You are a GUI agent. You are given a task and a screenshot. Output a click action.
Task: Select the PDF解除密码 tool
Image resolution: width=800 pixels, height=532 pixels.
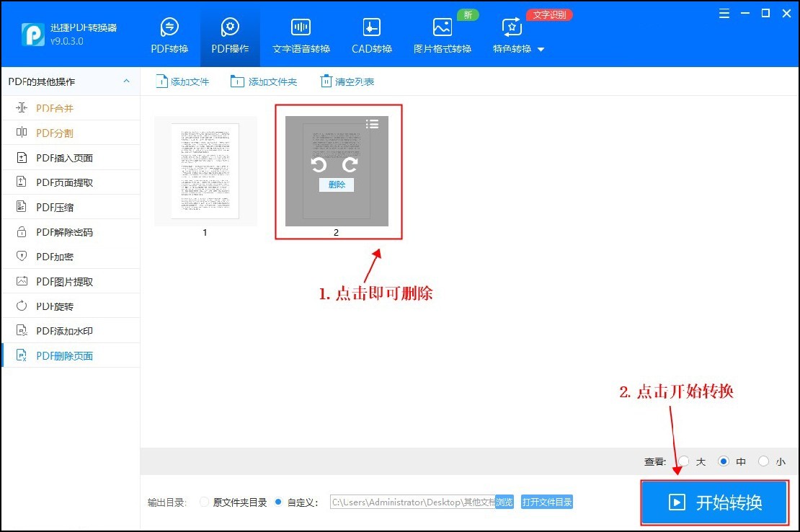pos(56,231)
